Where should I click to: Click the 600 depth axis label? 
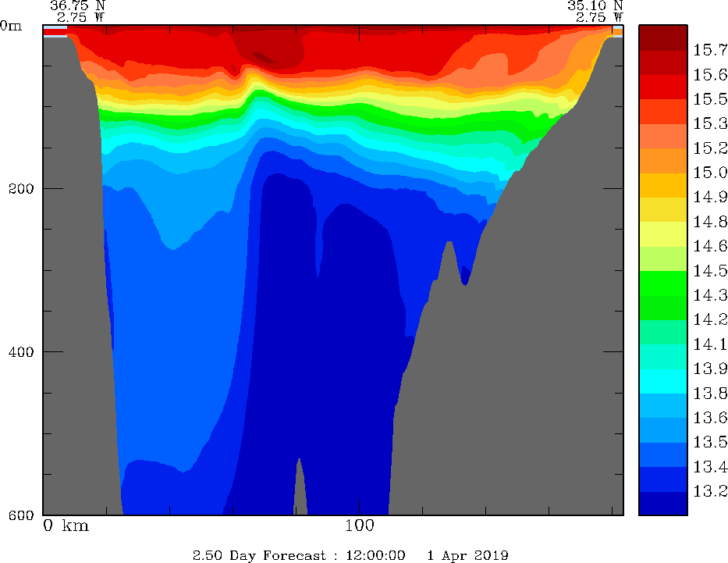click(x=21, y=515)
